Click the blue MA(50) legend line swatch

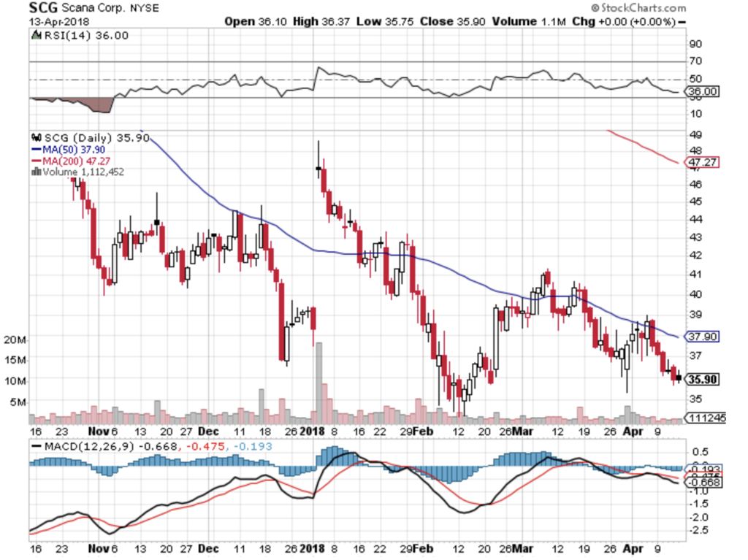(36, 149)
